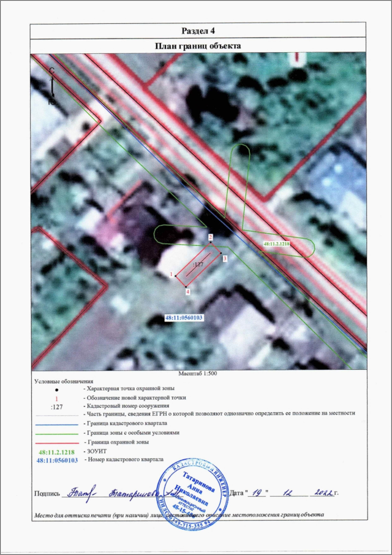Click the red line legend sample
The width and height of the screenshot is (392, 555).
(57, 443)
